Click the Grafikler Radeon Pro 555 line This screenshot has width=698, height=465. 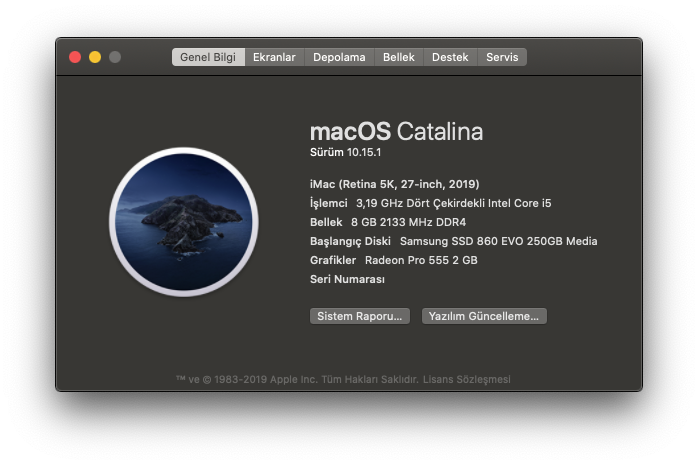click(394, 260)
